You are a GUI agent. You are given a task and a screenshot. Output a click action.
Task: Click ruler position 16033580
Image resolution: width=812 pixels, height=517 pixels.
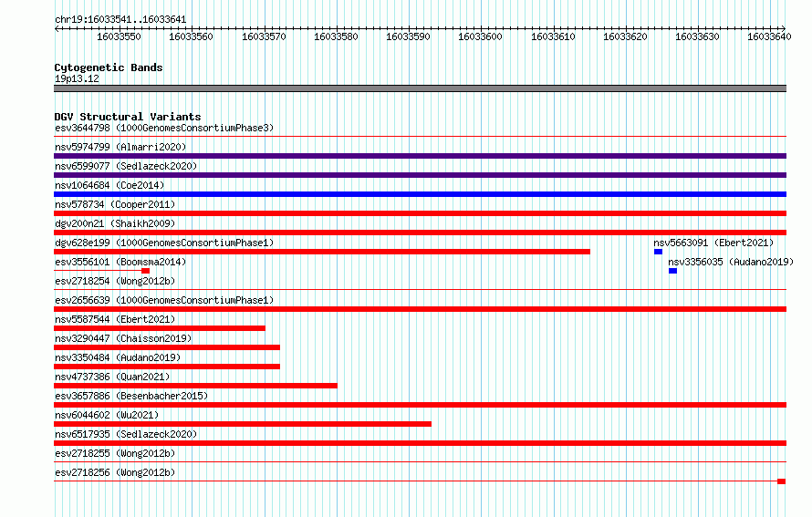click(x=336, y=36)
